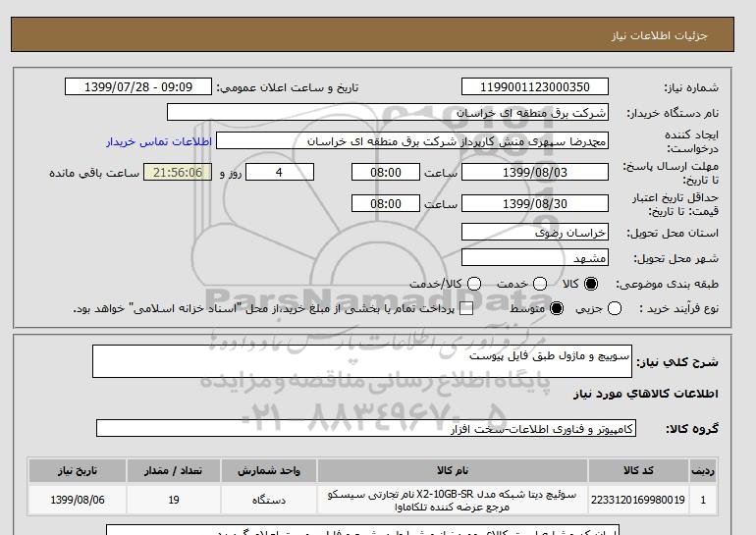756x535 pixels.
Task: Choose the متوسط purchase type radio
Action: click(557, 308)
